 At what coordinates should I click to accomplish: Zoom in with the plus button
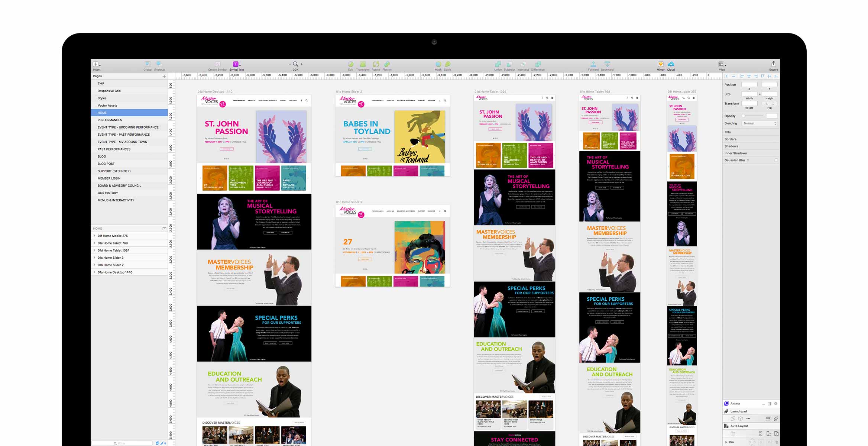(301, 64)
